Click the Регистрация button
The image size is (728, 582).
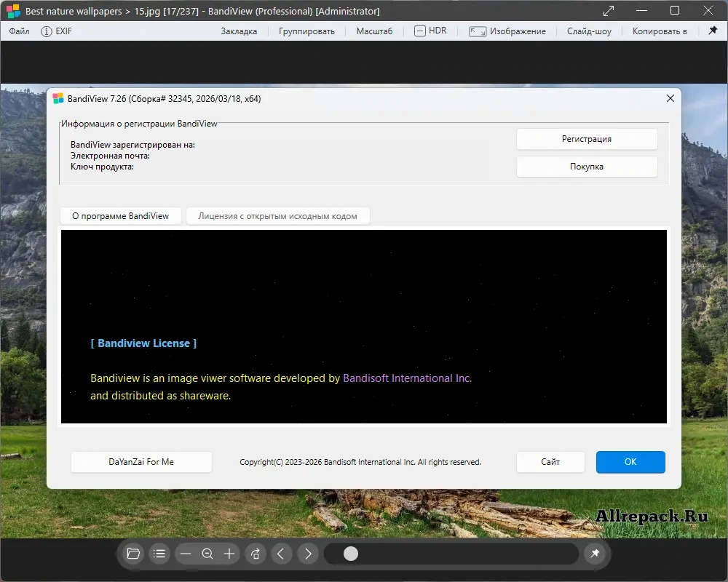point(586,139)
